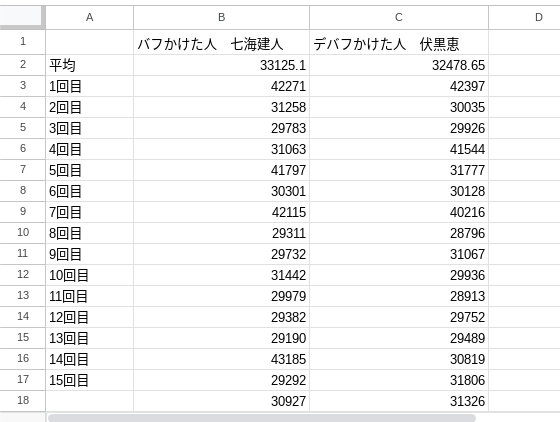Select row 2 header

(x=22, y=65)
